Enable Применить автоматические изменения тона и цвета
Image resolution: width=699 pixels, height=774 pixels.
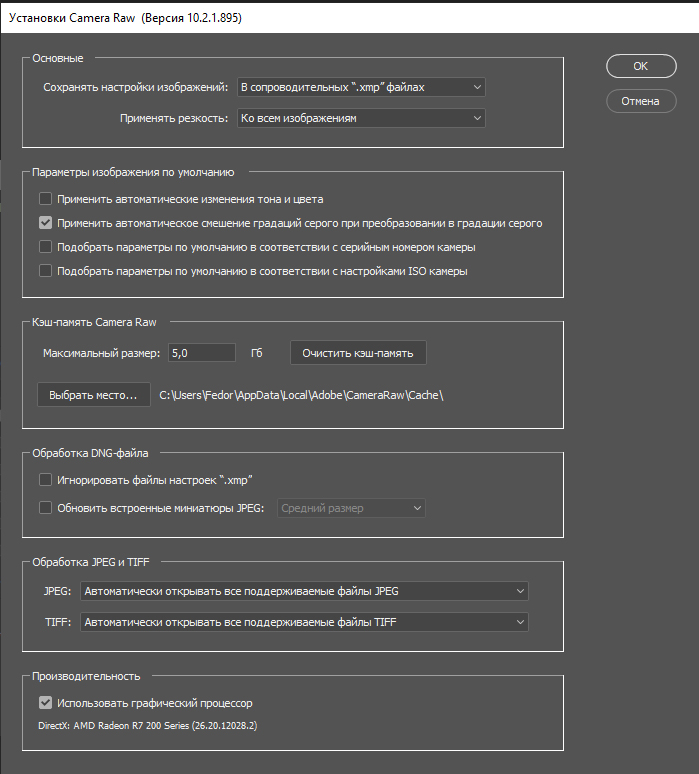pos(45,199)
